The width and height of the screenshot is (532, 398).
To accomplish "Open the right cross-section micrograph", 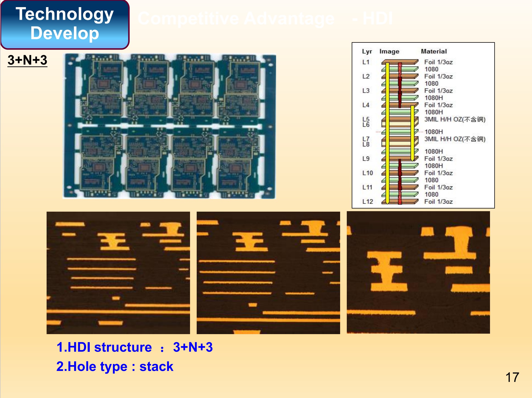I will point(418,273).
